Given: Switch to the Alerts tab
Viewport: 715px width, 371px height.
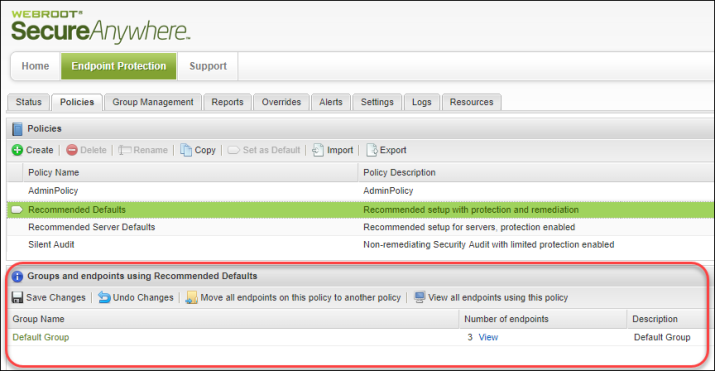Looking at the screenshot, I should click(x=331, y=102).
